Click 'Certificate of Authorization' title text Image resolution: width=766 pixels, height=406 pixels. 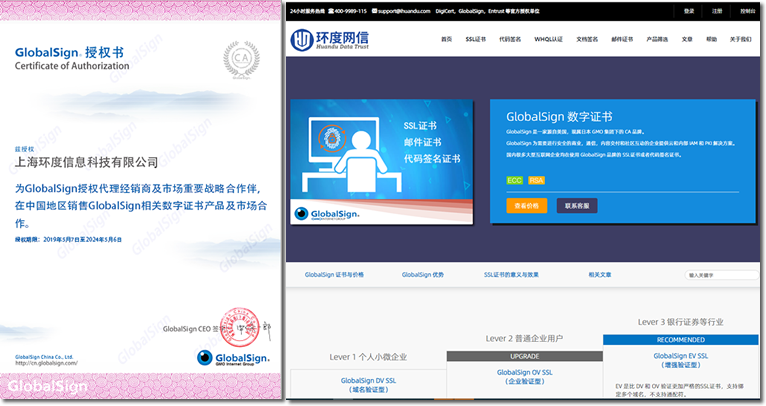72,65
